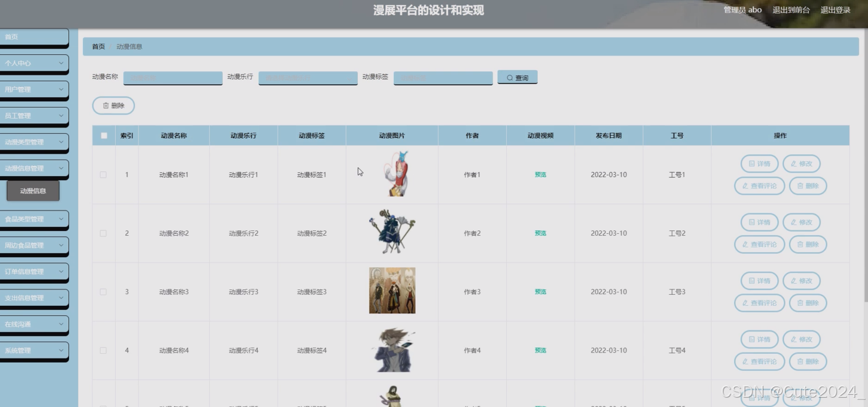868x407 pixels.
Task: Expand the 个人中心 sidebar menu
Action: tap(34, 63)
